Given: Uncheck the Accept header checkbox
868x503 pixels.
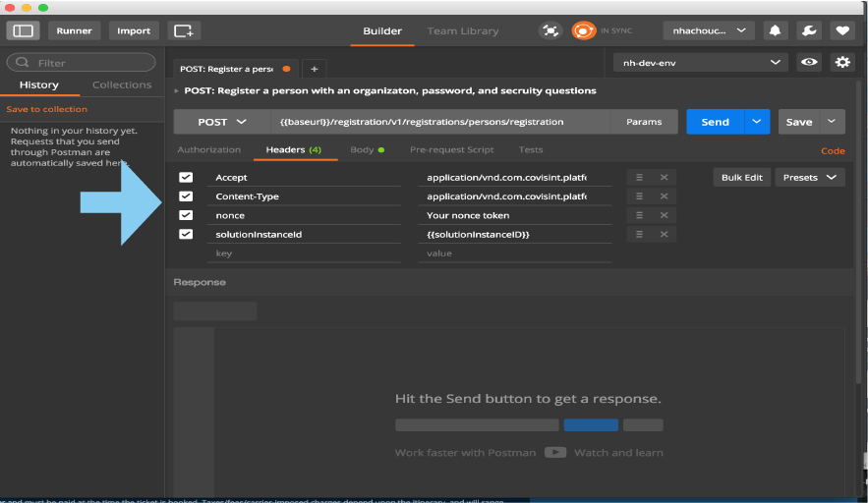Looking at the screenshot, I should (x=186, y=178).
